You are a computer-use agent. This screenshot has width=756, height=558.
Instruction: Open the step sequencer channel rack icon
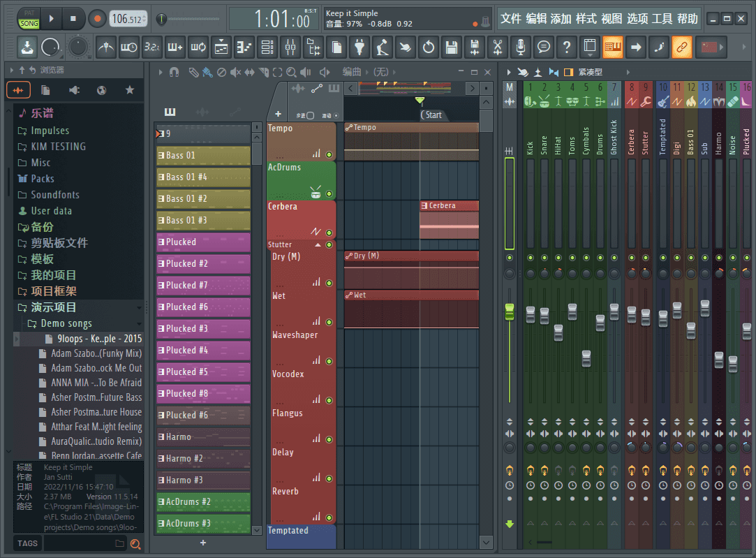(x=267, y=47)
